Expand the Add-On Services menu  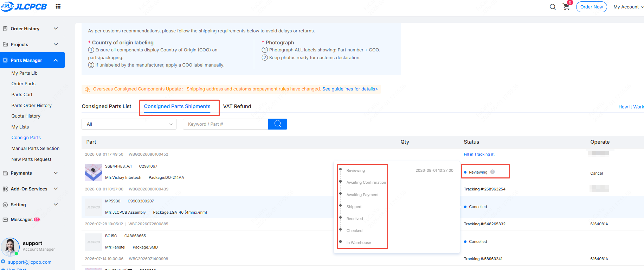click(56, 189)
